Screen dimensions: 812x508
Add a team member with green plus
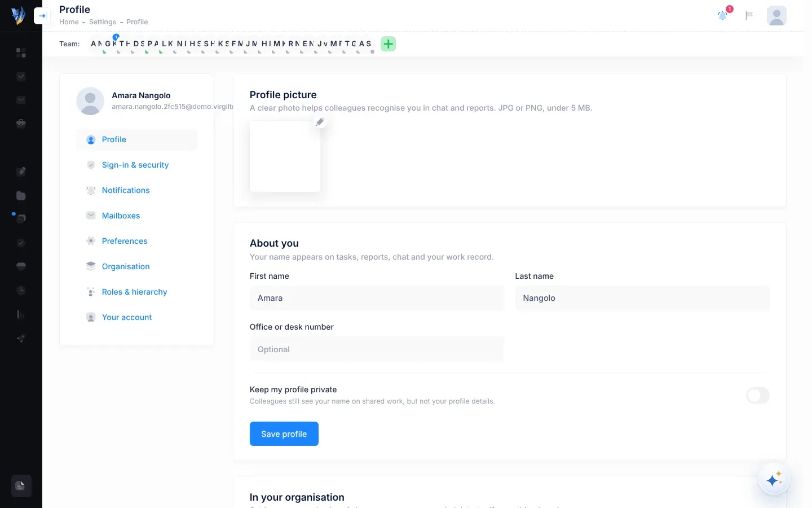tap(389, 44)
